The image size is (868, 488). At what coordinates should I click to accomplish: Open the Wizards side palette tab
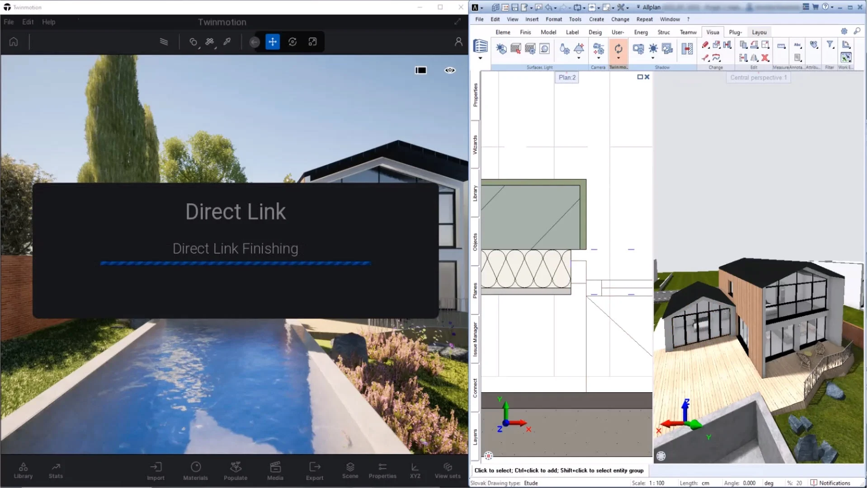tap(475, 145)
